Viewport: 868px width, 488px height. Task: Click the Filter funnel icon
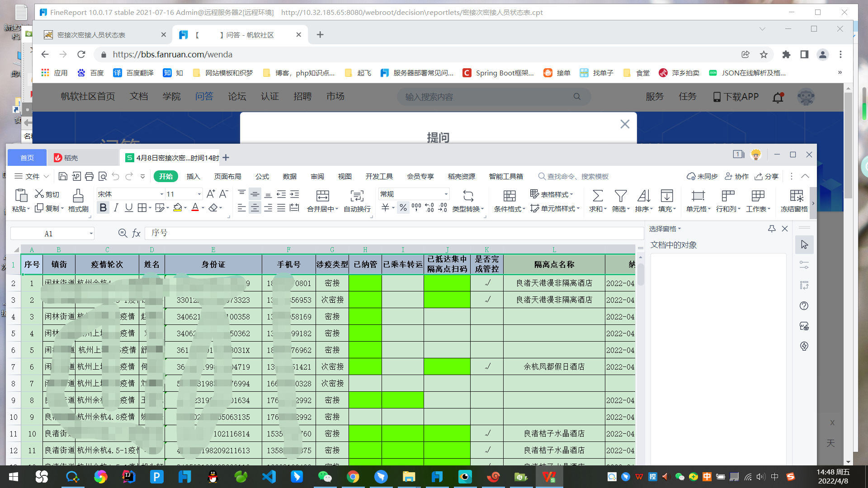coord(620,196)
